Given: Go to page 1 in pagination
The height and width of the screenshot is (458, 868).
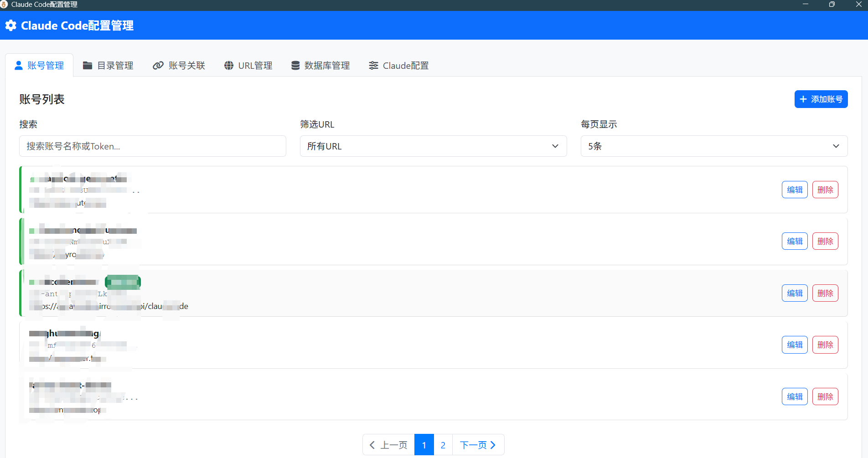Looking at the screenshot, I should (x=424, y=445).
